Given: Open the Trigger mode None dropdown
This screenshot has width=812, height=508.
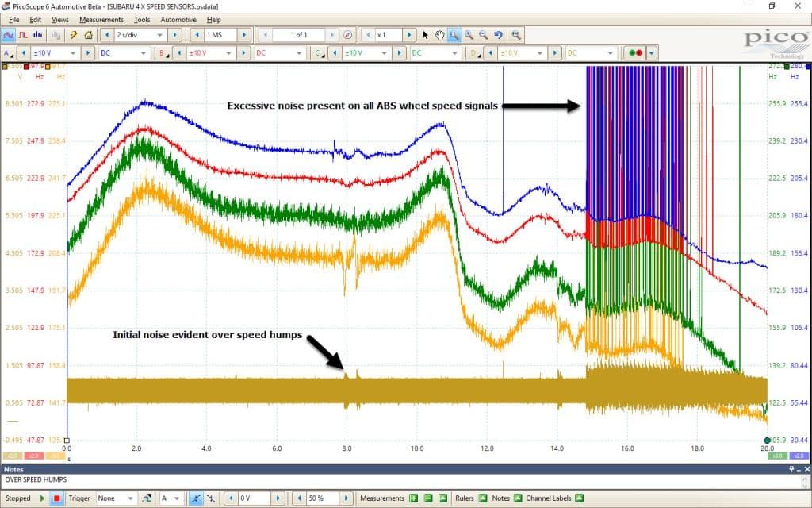Looking at the screenshot, I should (x=117, y=498).
